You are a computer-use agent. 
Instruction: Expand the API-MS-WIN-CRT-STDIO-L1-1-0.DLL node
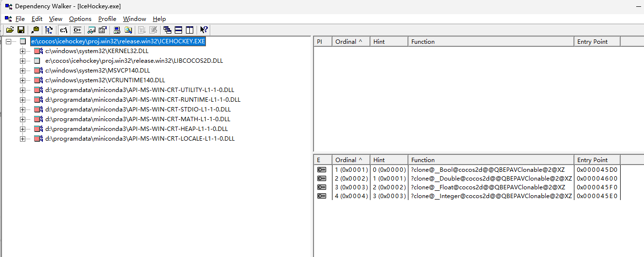click(x=22, y=110)
